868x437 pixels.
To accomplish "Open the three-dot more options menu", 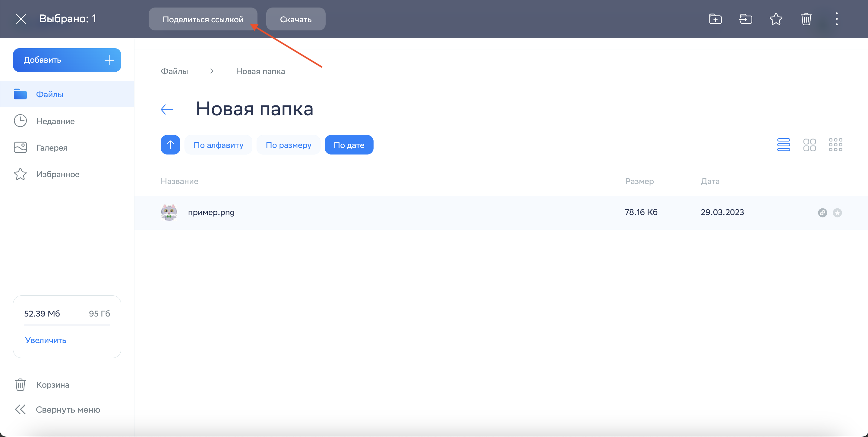I will pos(836,19).
